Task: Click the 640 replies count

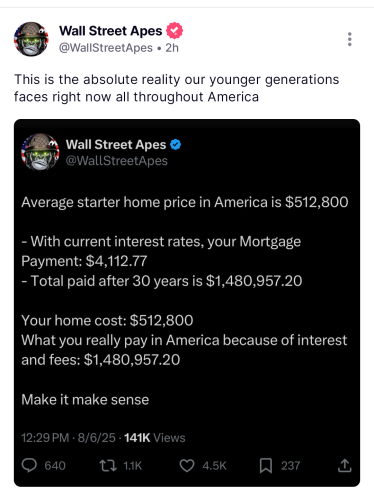Action: click(55, 466)
